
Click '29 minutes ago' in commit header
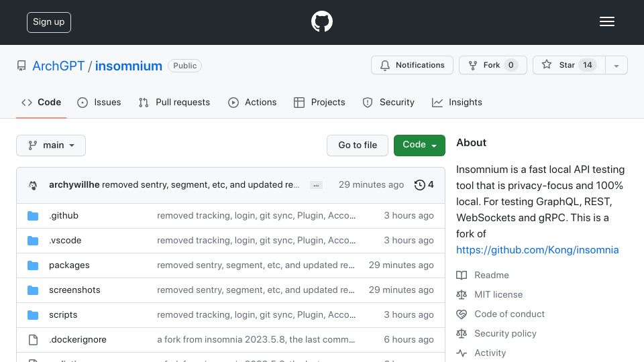pyautogui.click(x=371, y=185)
